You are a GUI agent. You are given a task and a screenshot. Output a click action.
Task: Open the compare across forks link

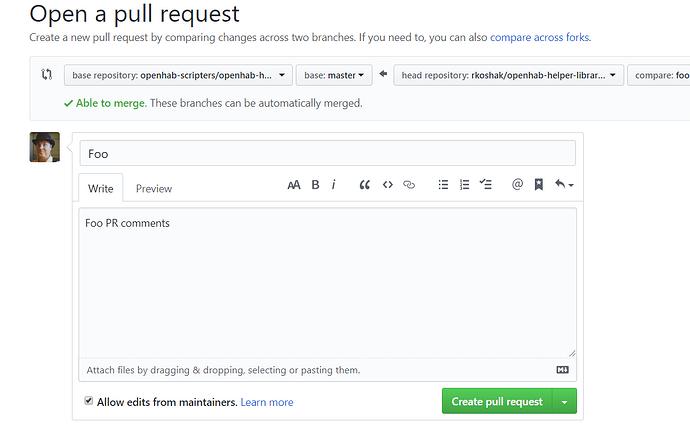539,37
